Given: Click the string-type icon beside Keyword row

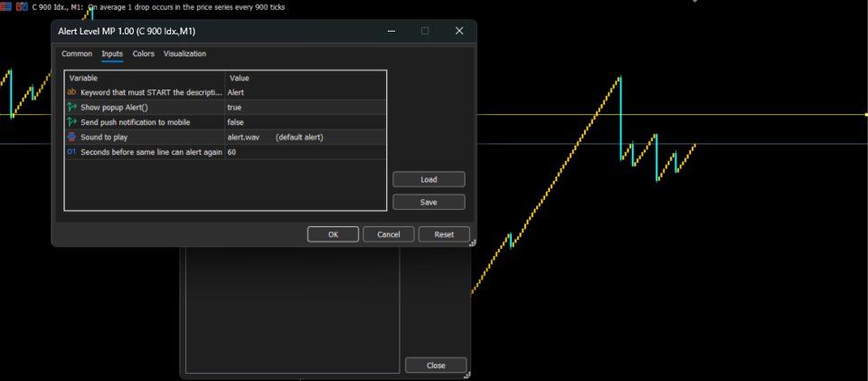Looking at the screenshot, I should pos(71,92).
